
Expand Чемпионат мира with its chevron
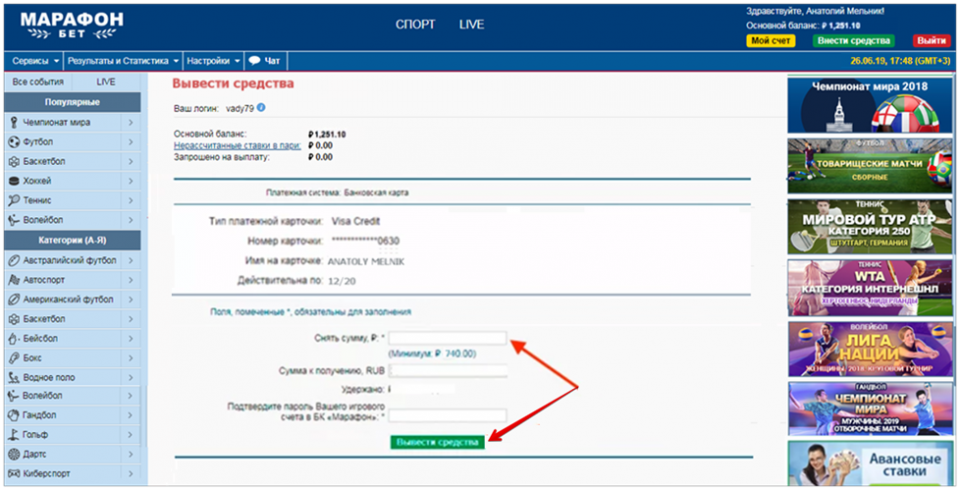point(130,122)
